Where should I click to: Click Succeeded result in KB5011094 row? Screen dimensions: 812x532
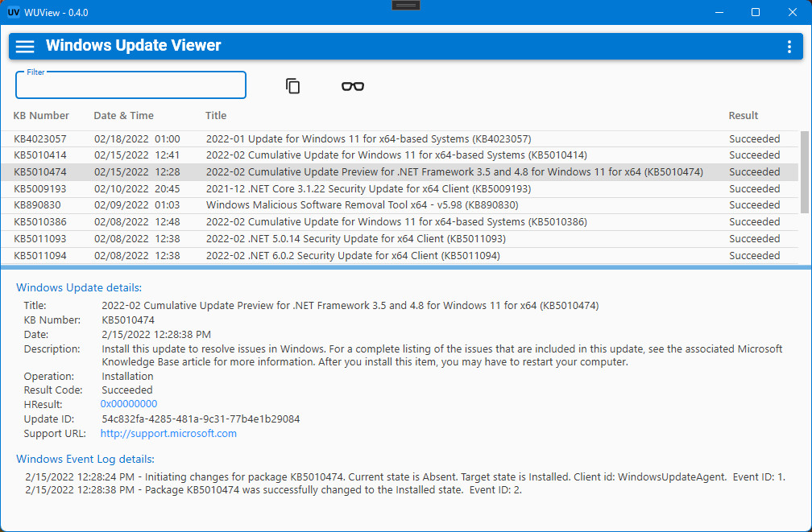click(x=755, y=255)
